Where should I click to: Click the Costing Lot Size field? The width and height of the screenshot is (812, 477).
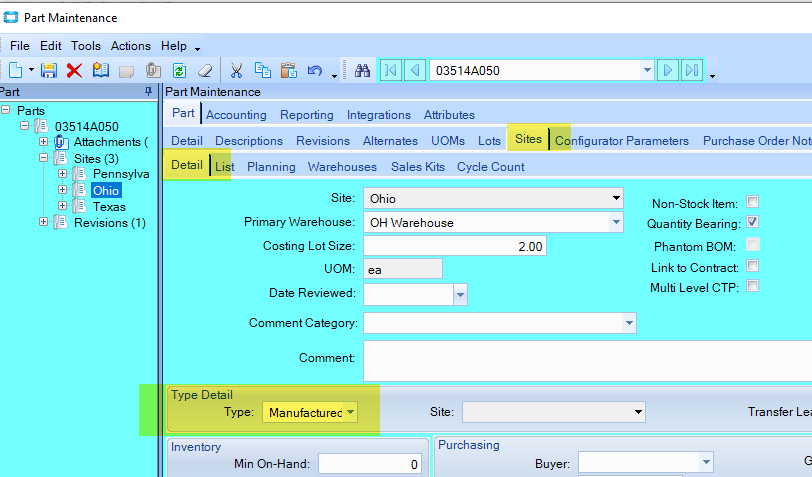455,246
